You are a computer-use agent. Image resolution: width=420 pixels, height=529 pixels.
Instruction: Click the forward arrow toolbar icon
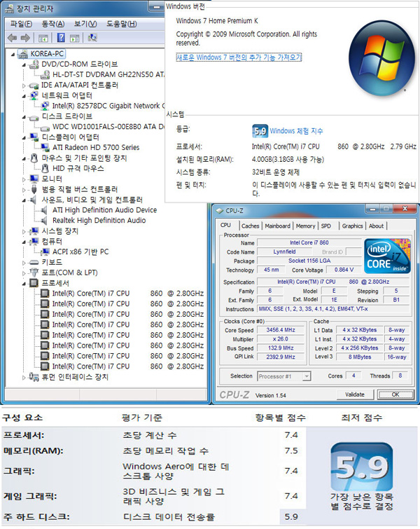tap(25, 38)
